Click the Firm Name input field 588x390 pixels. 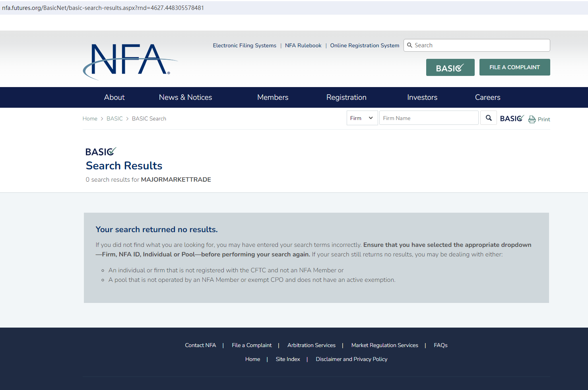429,118
